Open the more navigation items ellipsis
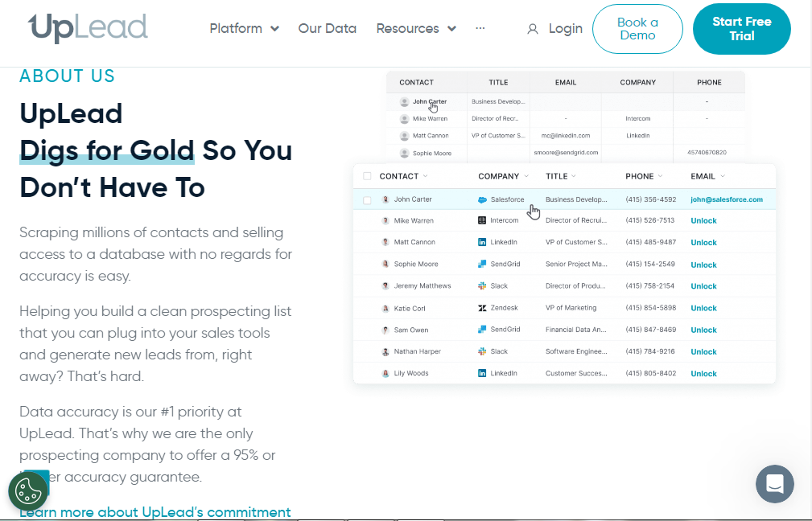 480,28
